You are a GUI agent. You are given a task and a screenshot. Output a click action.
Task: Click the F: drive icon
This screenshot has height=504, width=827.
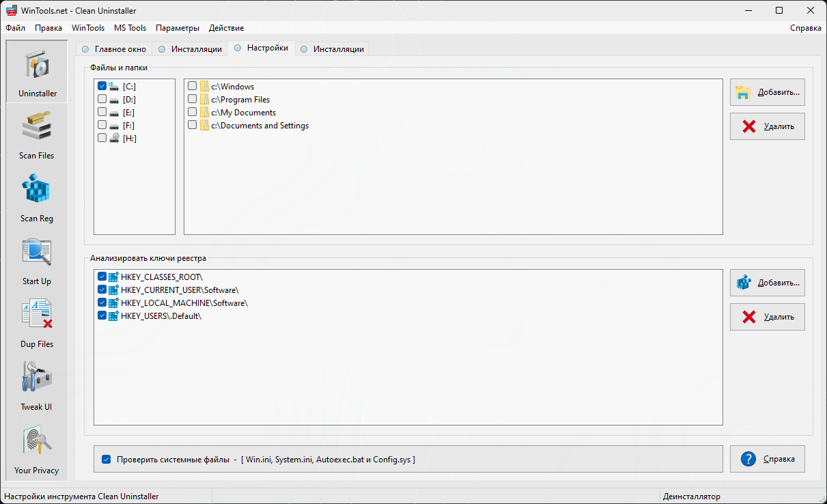[x=115, y=125]
